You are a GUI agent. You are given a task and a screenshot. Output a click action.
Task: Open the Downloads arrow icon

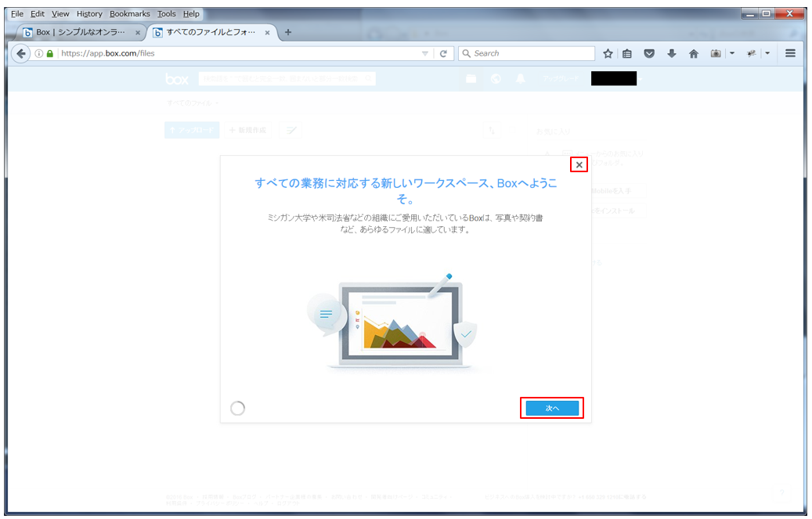672,53
